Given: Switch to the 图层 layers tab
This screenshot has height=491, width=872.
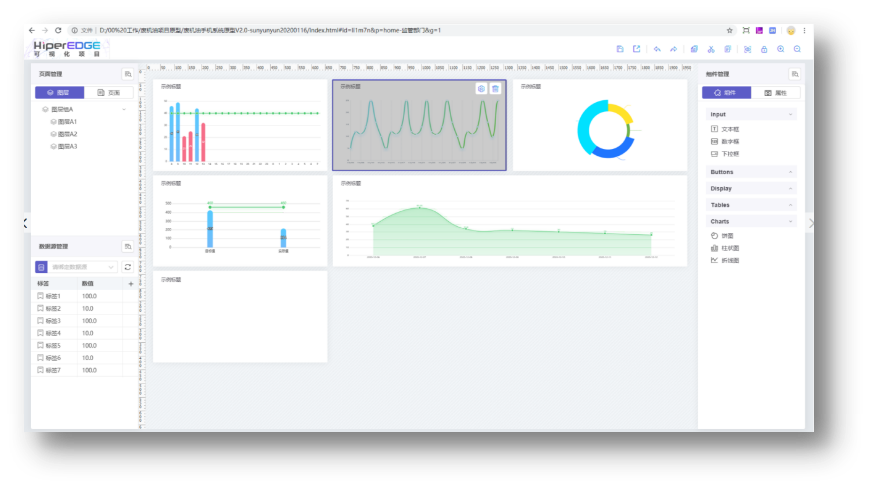Looking at the screenshot, I should pos(60,92).
